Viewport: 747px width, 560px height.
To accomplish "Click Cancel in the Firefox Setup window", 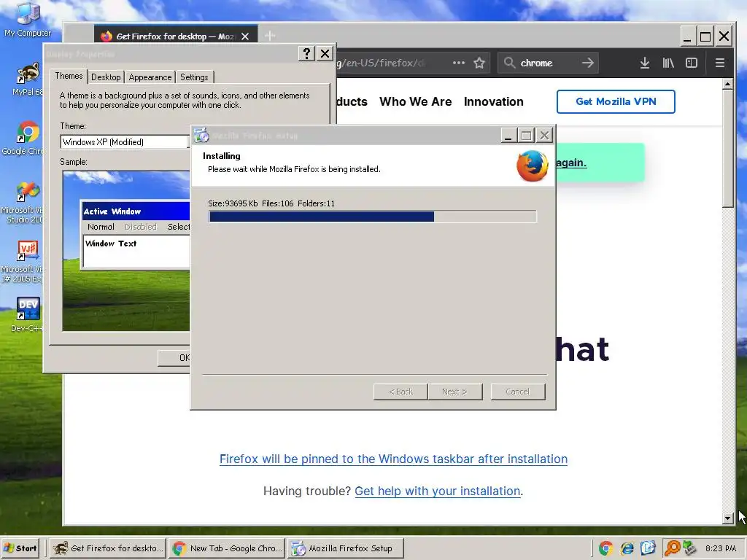I will (x=518, y=392).
